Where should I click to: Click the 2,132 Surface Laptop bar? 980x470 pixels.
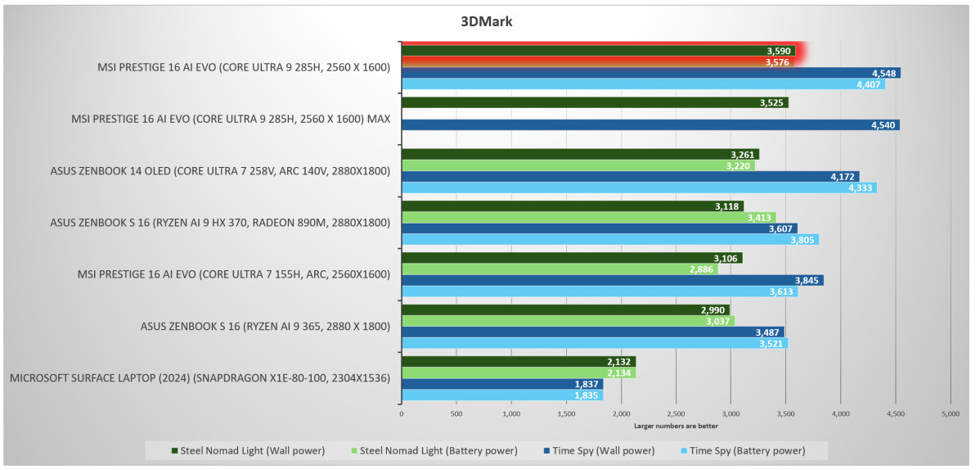519,362
